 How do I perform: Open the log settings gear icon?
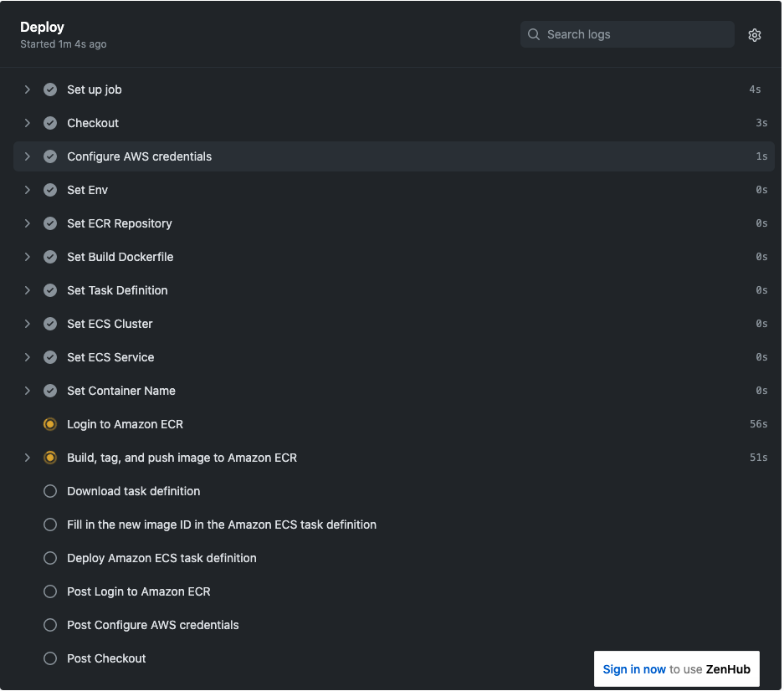tap(754, 34)
